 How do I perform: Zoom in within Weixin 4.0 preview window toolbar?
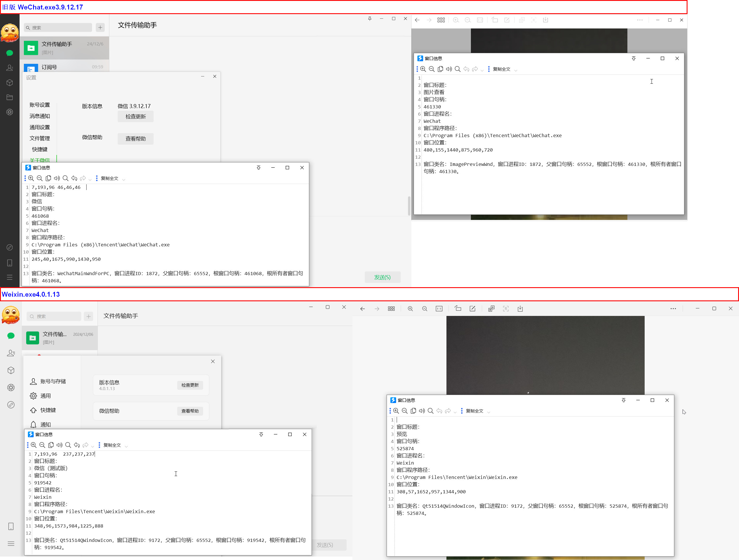click(410, 309)
